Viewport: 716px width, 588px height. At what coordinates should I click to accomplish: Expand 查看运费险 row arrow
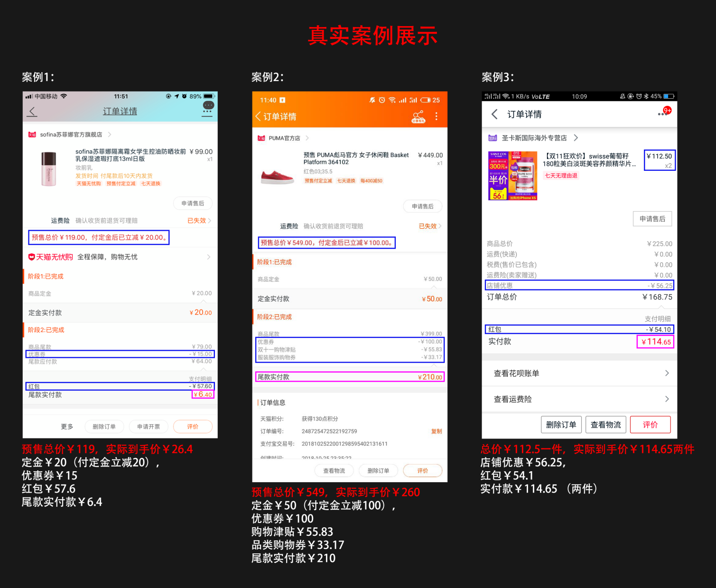pyautogui.click(x=667, y=399)
